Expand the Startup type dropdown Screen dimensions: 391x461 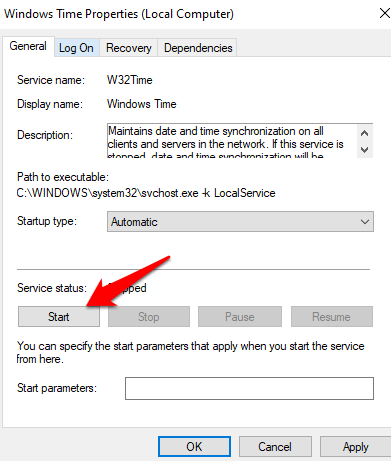240,222
